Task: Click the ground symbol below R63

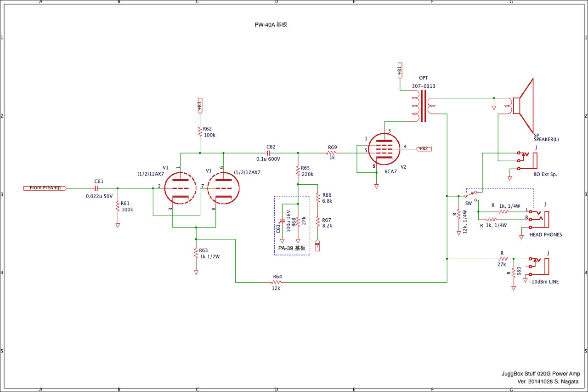Action: pos(196,272)
